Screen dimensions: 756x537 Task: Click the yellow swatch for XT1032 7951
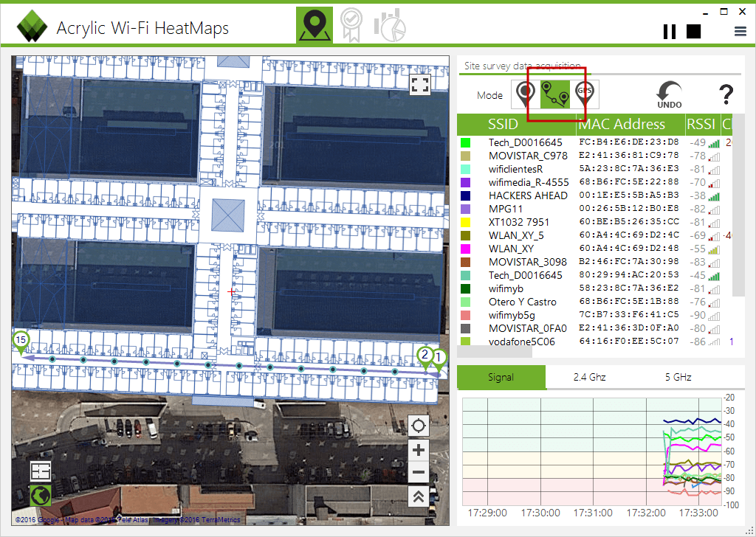pyautogui.click(x=465, y=222)
